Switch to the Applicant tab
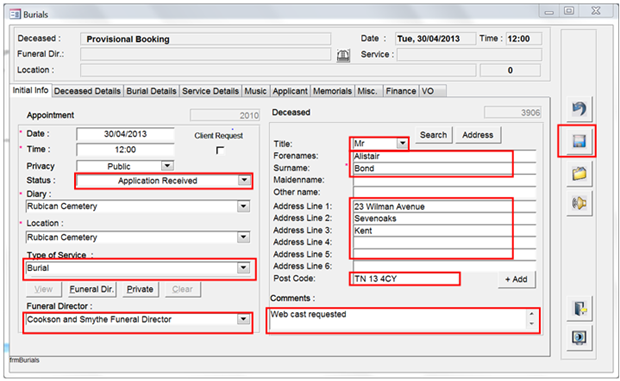The image size is (620, 381). click(x=290, y=91)
